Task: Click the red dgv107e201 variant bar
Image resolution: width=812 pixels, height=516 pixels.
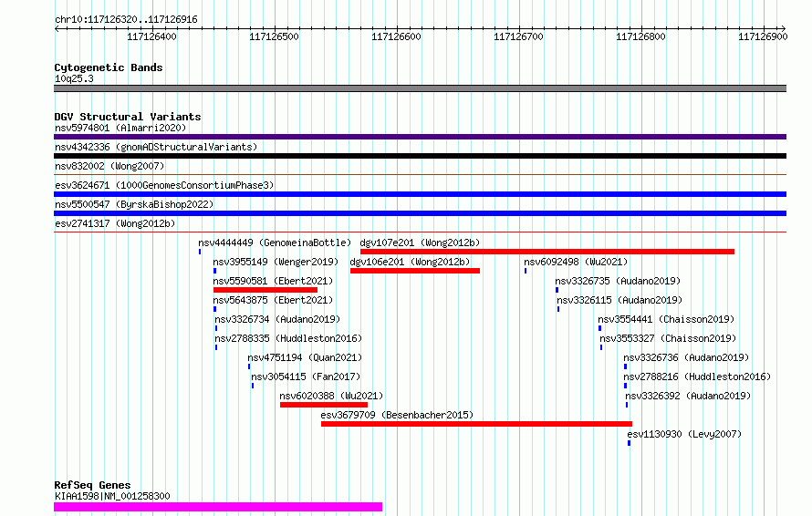Action: click(x=547, y=252)
